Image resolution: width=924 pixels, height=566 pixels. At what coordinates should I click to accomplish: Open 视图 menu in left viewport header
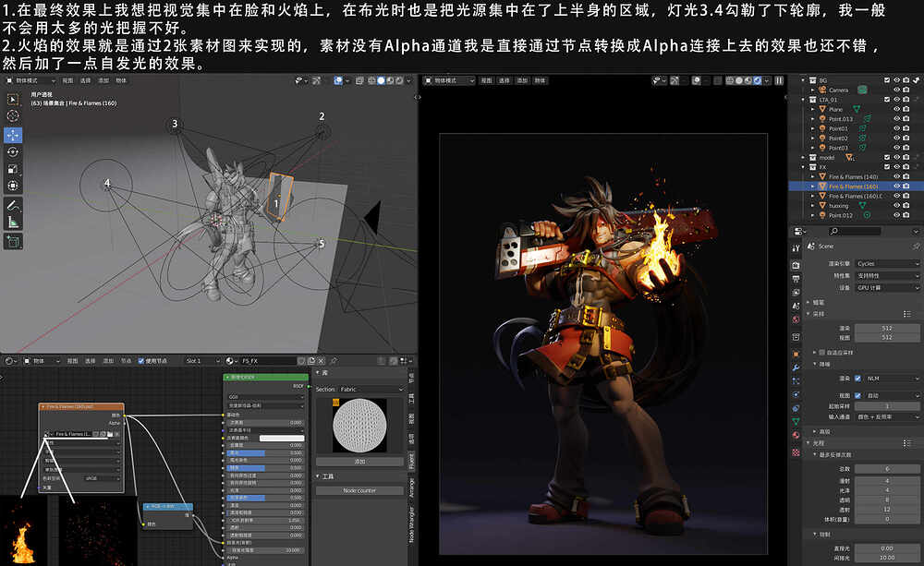[x=67, y=80]
